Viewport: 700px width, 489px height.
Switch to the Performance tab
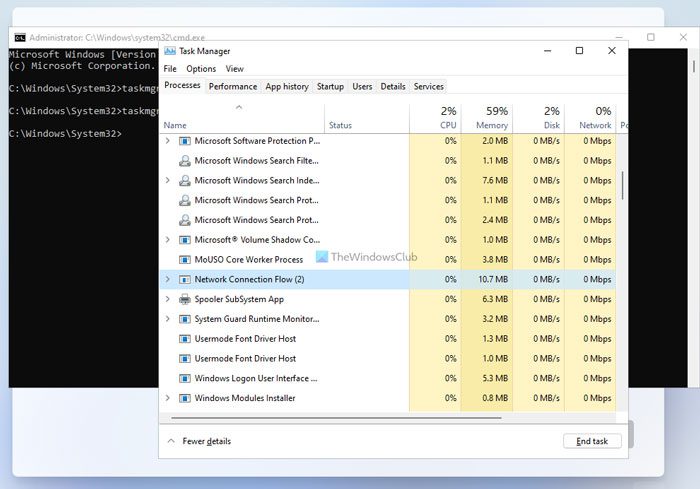pyautogui.click(x=233, y=87)
